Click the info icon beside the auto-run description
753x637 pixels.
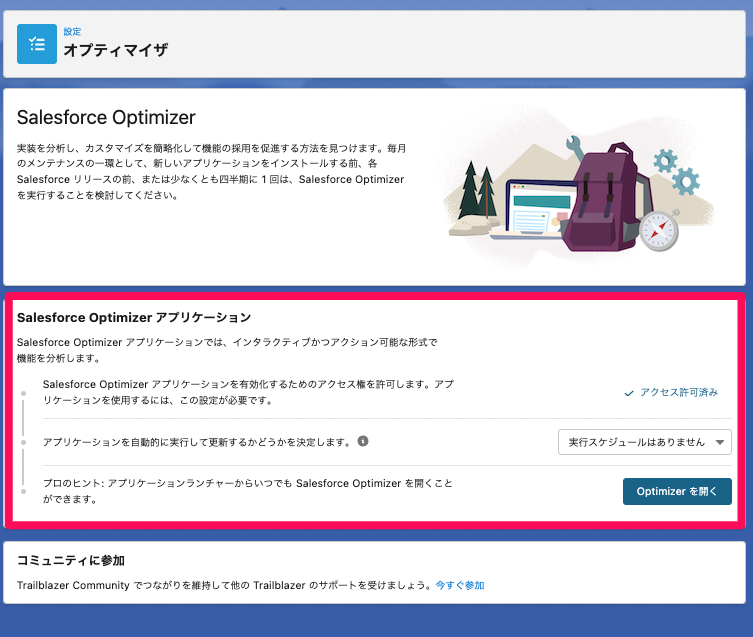click(363, 441)
